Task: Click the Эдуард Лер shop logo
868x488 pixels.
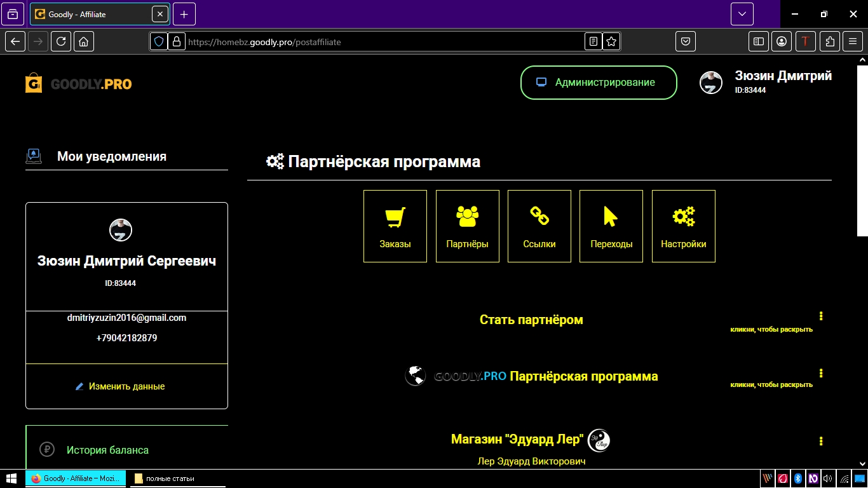Action: (599, 440)
